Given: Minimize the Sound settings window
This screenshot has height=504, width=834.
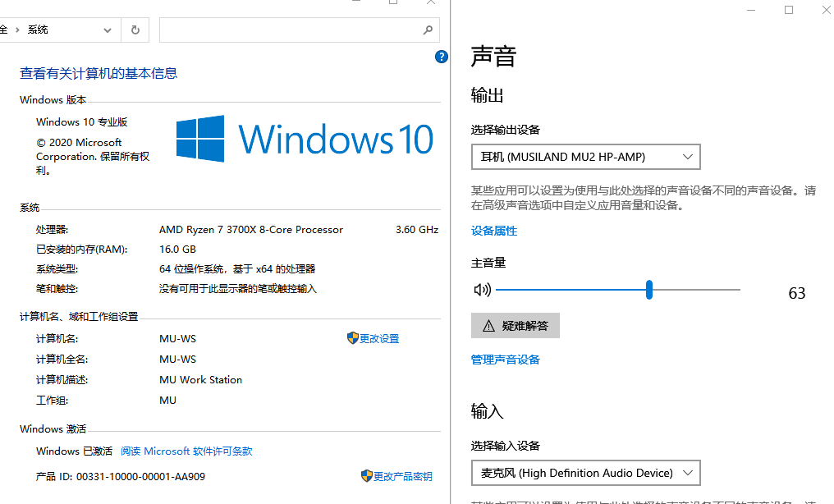Looking at the screenshot, I should 751,10.
